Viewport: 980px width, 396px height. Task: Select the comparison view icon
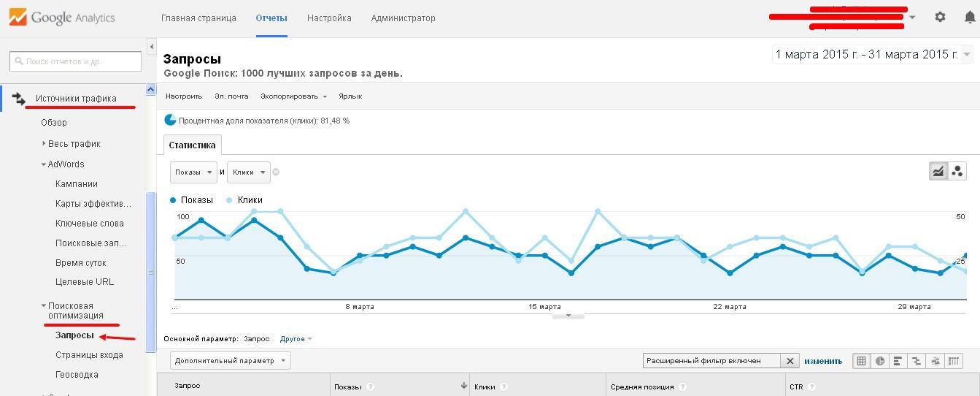tap(917, 361)
